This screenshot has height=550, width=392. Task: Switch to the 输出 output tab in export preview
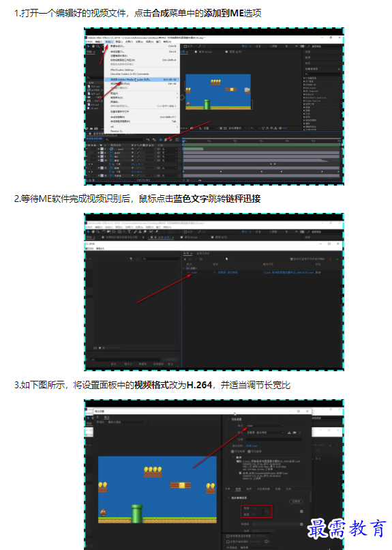(x=107, y=417)
